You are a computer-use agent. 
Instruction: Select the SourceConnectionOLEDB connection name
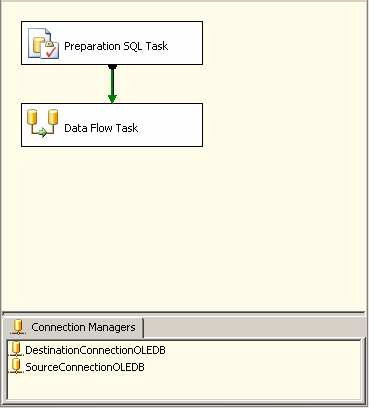(x=85, y=367)
